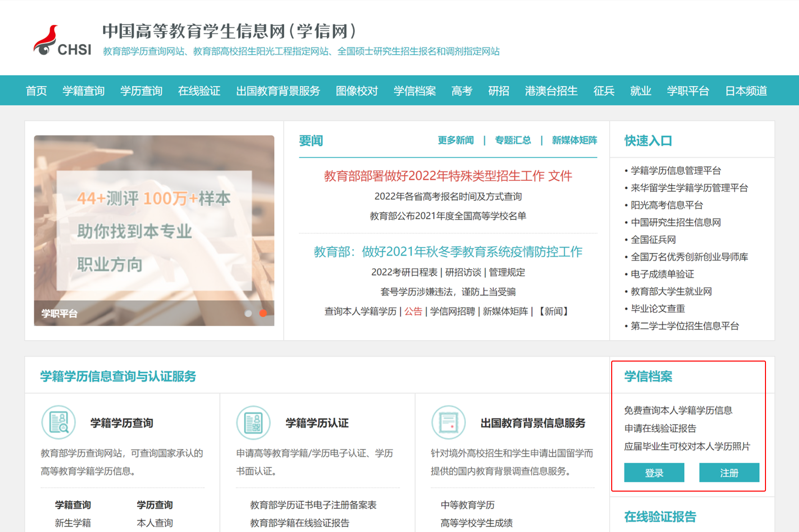Open the 本人查询 link
This screenshot has height=532, width=799.
point(155,523)
